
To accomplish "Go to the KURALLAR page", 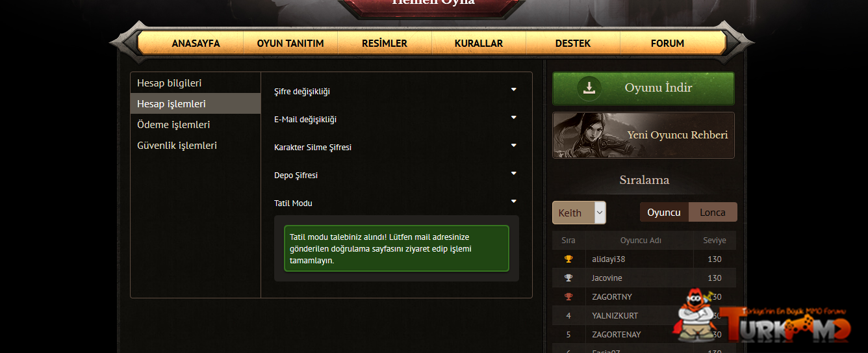I will (x=479, y=44).
